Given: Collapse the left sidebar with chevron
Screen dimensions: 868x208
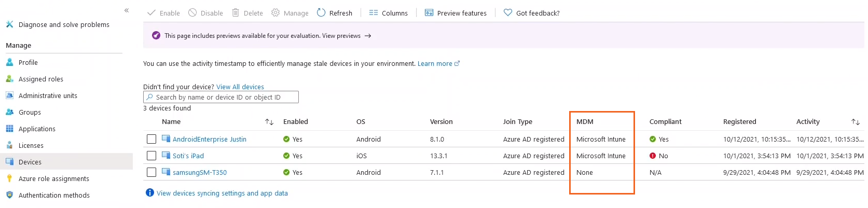Looking at the screenshot, I should click(x=127, y=10).
